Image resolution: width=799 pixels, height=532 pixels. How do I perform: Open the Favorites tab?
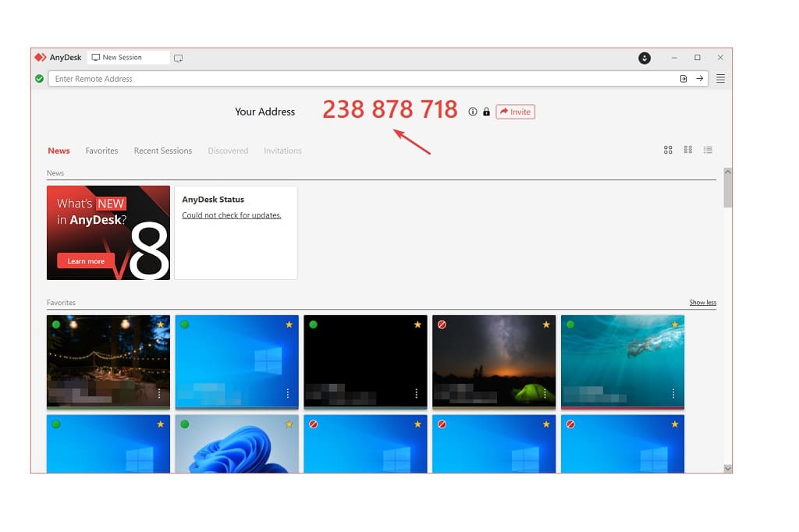click(x=102, y=151)
